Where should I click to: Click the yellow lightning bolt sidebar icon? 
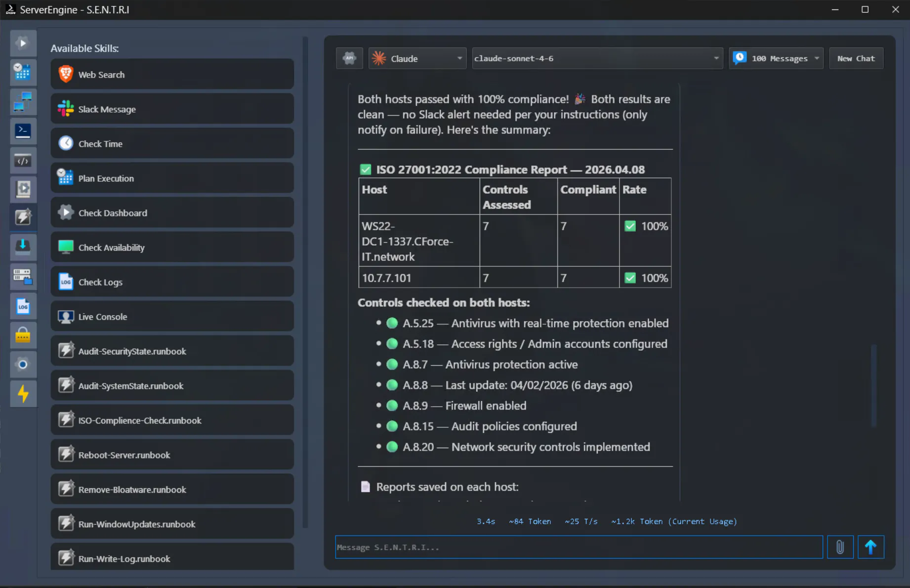tap(23, 394)
